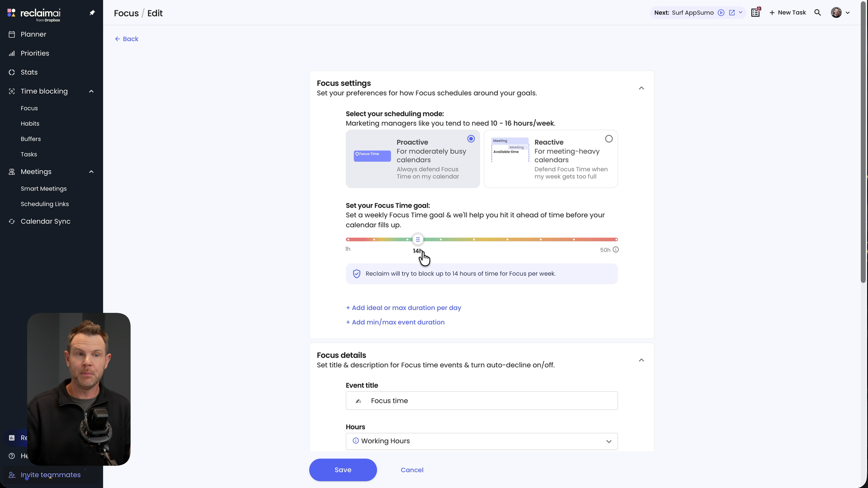Open the user avatar account menu
Image resolution: width=868 pixels, height=488 pixels.
[x=840, y=13]
